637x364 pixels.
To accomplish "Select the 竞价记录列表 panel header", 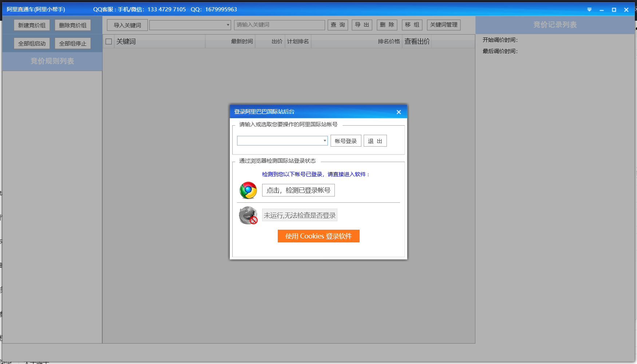I will click(555, 25).
